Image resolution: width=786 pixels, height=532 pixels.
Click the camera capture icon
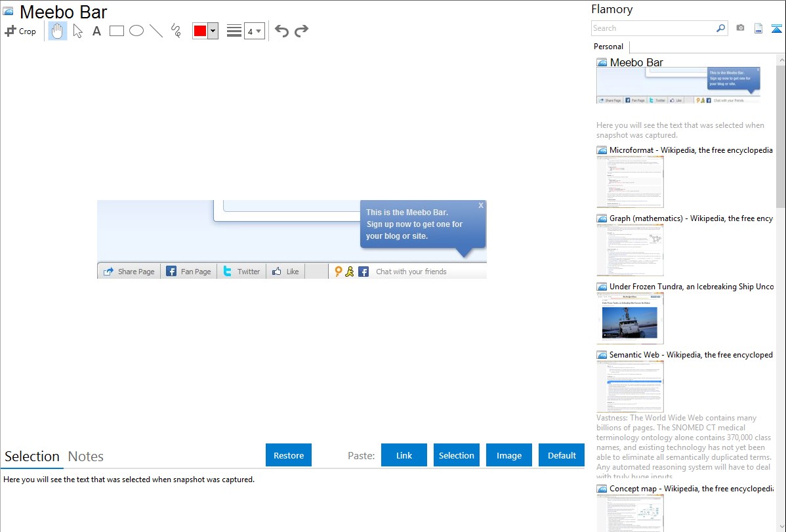740,28
